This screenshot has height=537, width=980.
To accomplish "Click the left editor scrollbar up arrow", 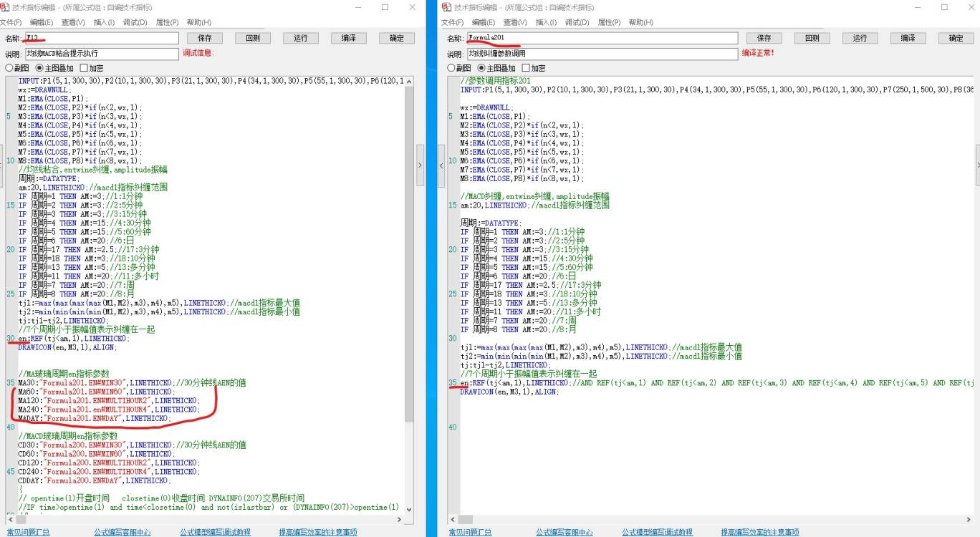I will click(409, 81).
